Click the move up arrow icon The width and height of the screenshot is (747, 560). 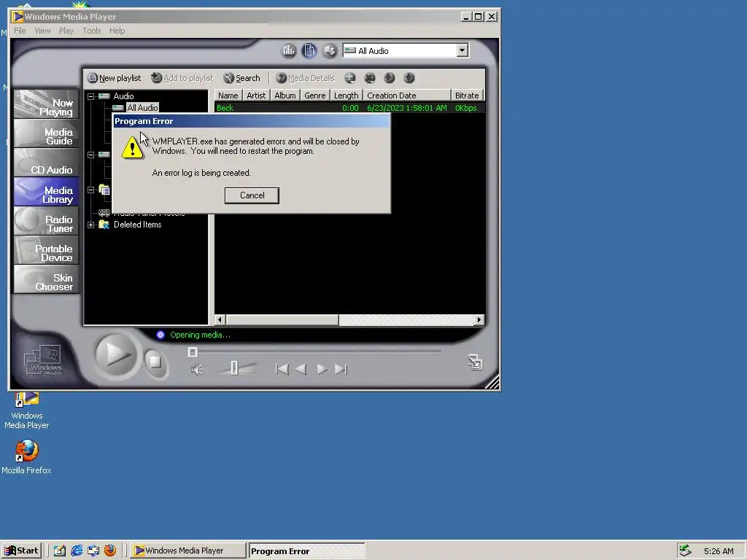click(390, 78)
